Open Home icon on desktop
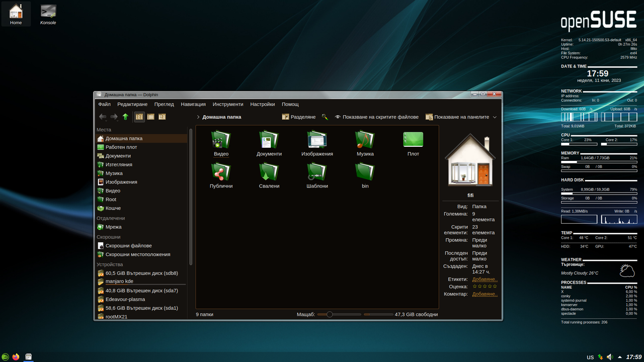Image resolution: width=644 pixels, height=362 pixels. pos(16,14)
